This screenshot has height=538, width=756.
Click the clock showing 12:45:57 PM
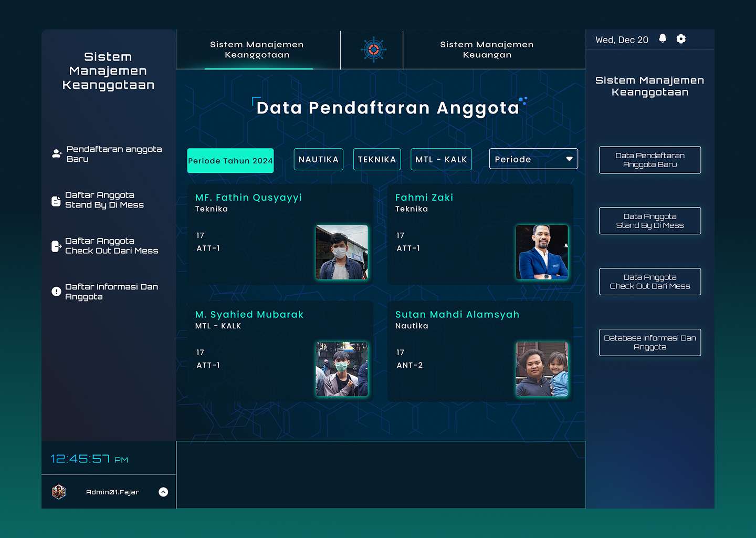click(89, 459)
